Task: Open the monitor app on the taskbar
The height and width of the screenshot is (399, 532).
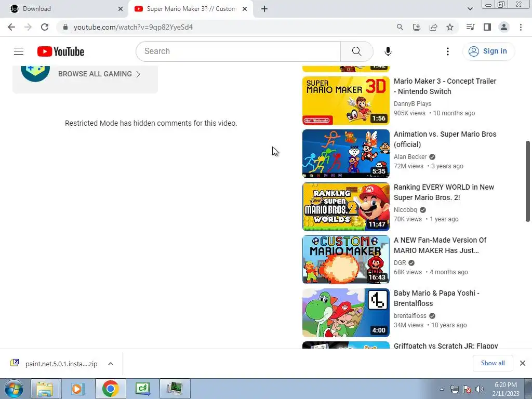Action: 175,389
